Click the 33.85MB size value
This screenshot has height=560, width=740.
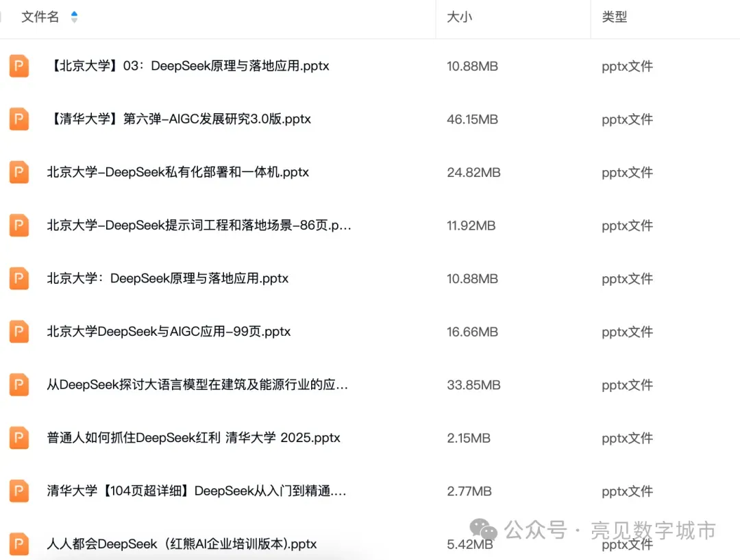pos(474,385)
